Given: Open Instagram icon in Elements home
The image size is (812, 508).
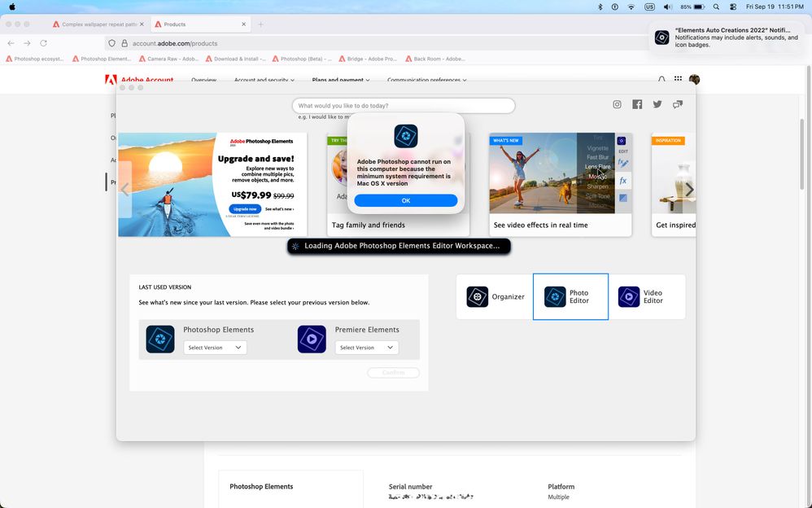Looking at the screenshot, I should 617,104.
